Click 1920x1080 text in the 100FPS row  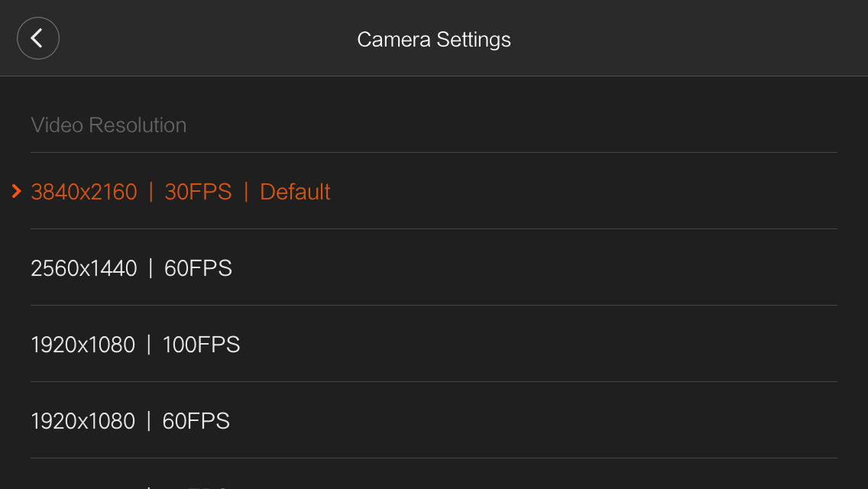tap(83, 345)
